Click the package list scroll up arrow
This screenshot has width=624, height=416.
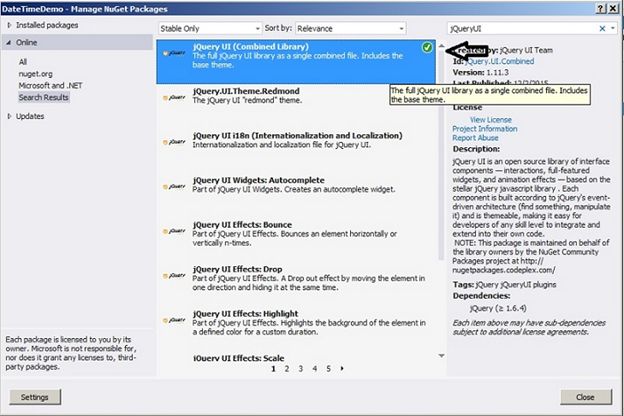click(x=441, y=46)
